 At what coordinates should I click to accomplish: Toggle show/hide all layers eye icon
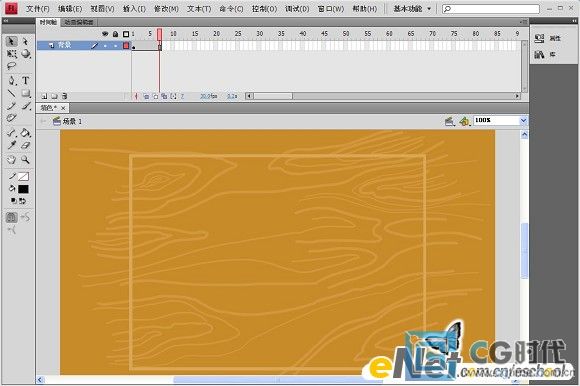coord(105,34)
